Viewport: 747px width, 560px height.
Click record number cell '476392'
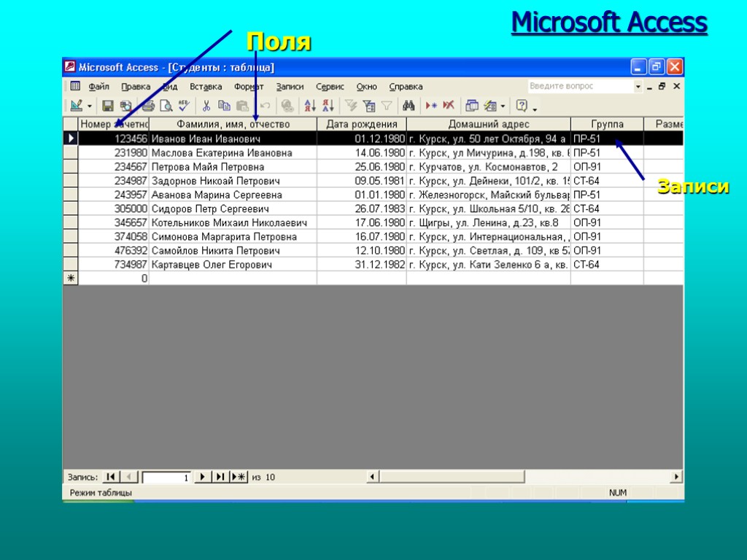click(114, 251)
